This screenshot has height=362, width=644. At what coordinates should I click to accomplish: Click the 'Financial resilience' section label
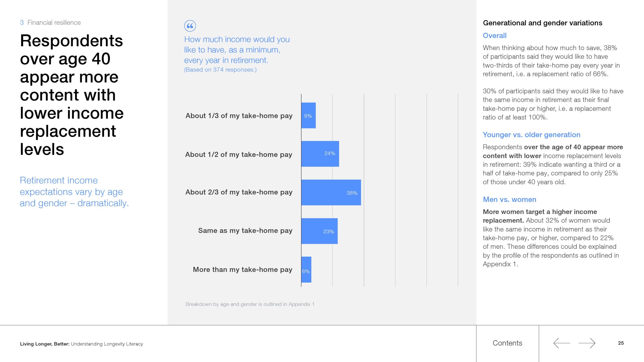coord(54,23)
